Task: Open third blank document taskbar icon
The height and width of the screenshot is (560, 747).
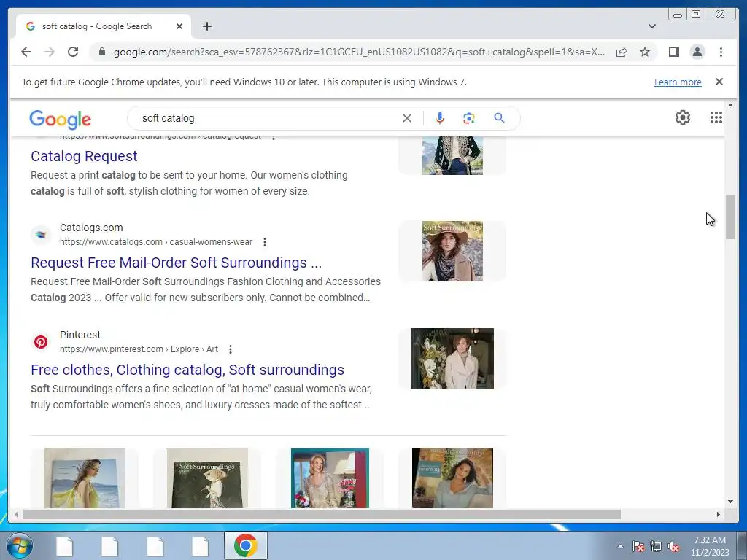Action: 155,546
